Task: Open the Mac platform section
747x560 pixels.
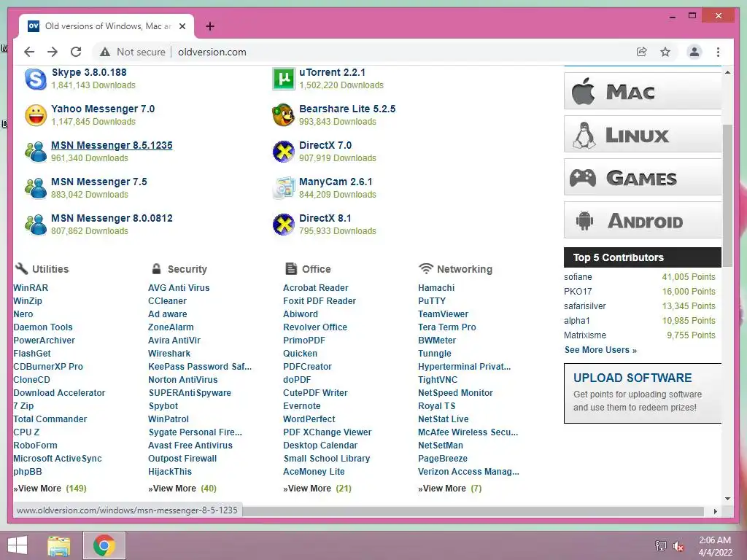Action: click(x=643, y=91)
